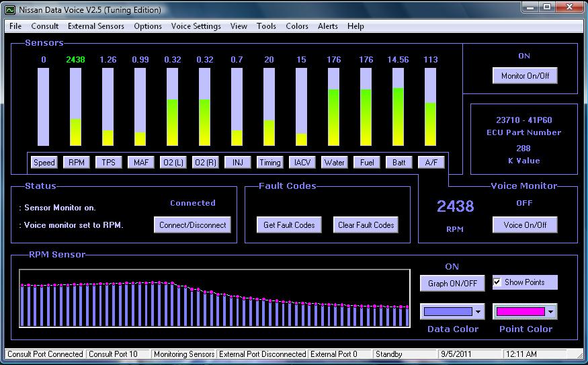Click the RPM level bar gauge
This screenshot has width=588, height=365.
[x=76, y=107]
